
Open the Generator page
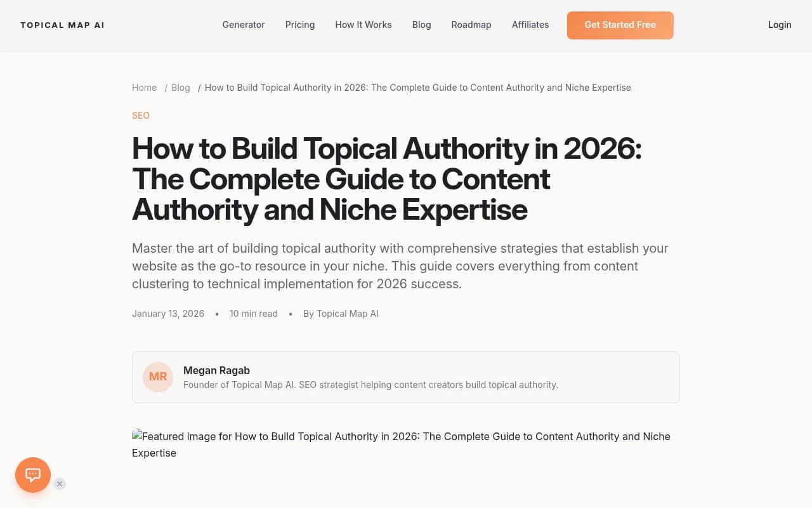(243, 25)
